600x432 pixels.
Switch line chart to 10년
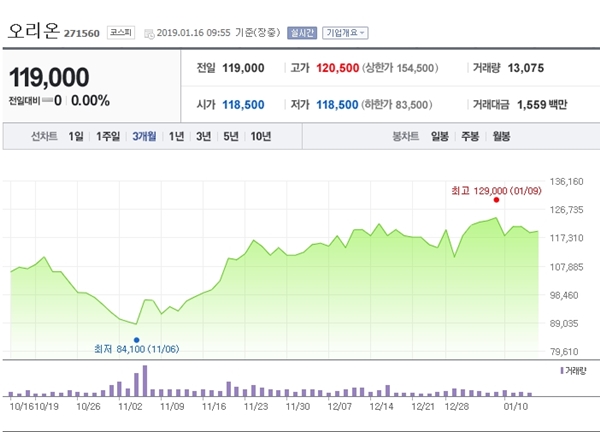click(261, 136)
